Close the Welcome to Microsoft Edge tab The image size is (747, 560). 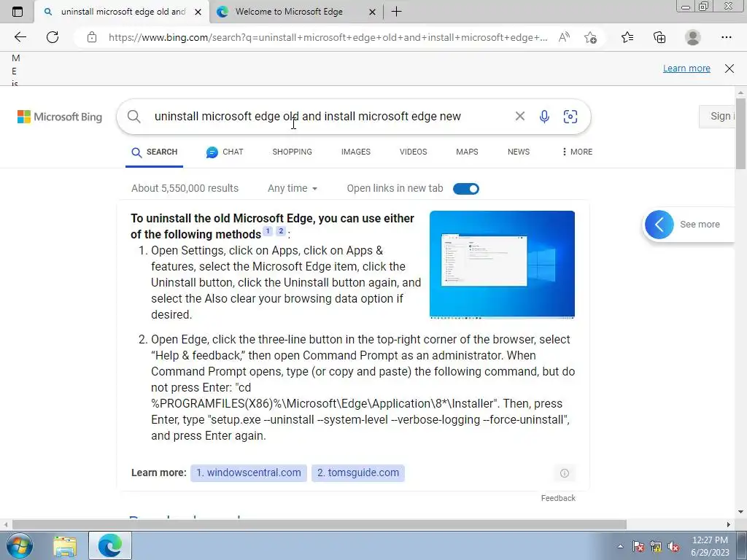(373, 12)
